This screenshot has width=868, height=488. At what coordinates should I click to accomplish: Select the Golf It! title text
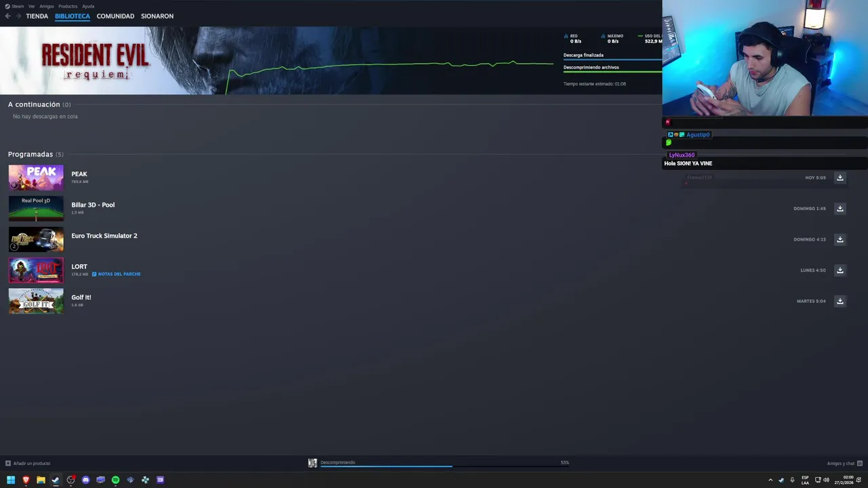click(x=81, y=298)
